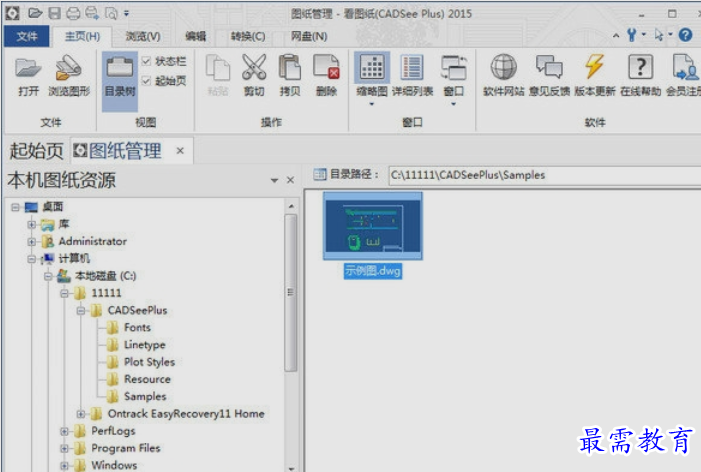Click the cursor pointer mode icon
The image size is (701, 472).
pyautogui.click(x=659, y=35)
